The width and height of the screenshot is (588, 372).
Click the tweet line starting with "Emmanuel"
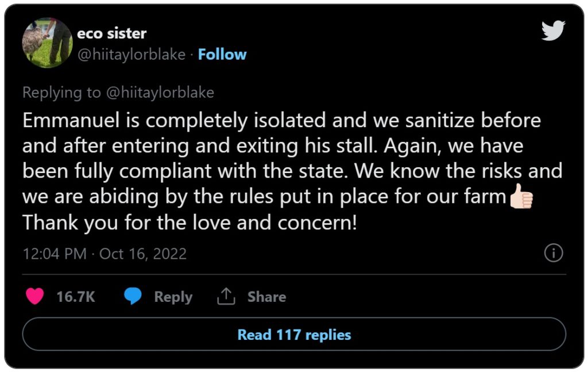(x=281, y=120)
